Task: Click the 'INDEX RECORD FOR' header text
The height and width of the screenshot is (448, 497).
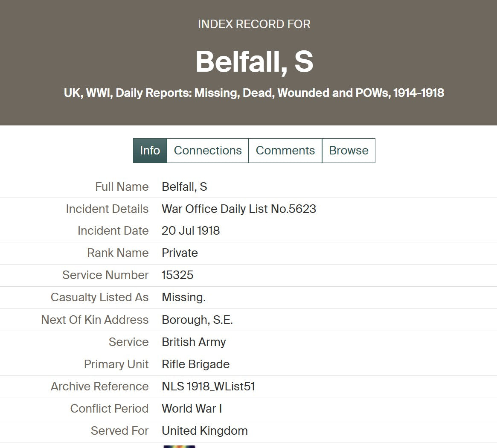Action: click(254, 24)
